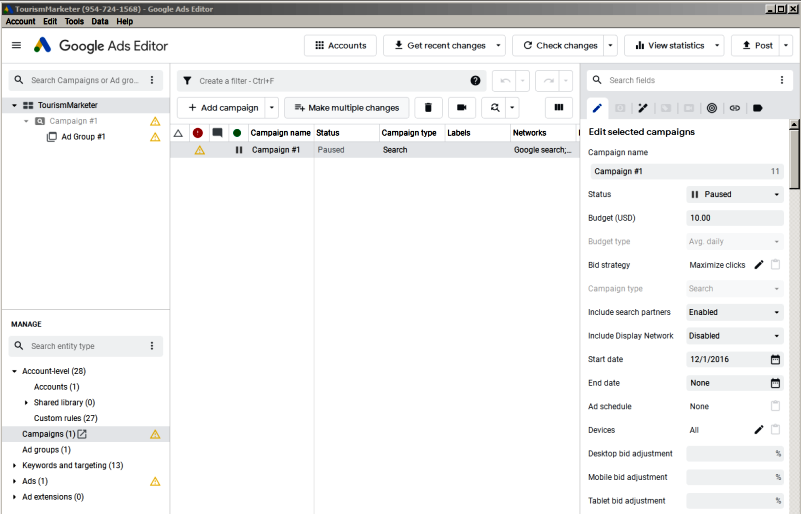Open Post dropdown arrow
The height and width of the screenshot is (514, 801).
[786, 45]
